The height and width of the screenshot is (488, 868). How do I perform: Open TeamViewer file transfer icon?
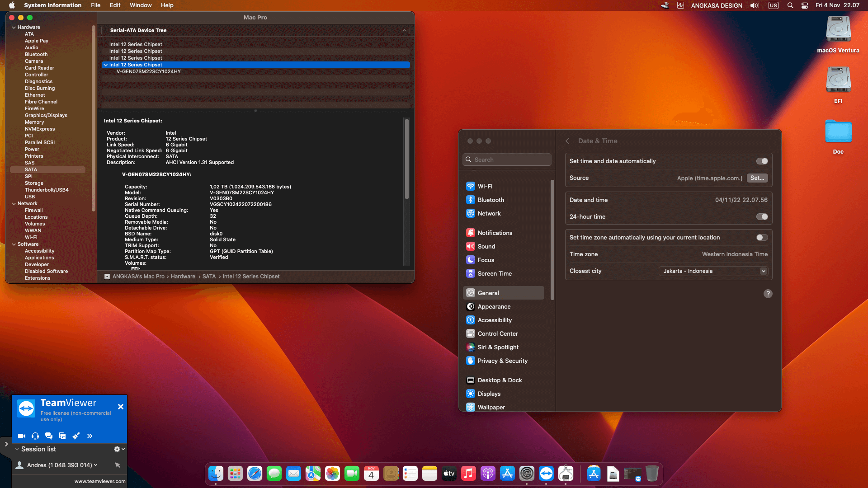(x=62, y=436)
